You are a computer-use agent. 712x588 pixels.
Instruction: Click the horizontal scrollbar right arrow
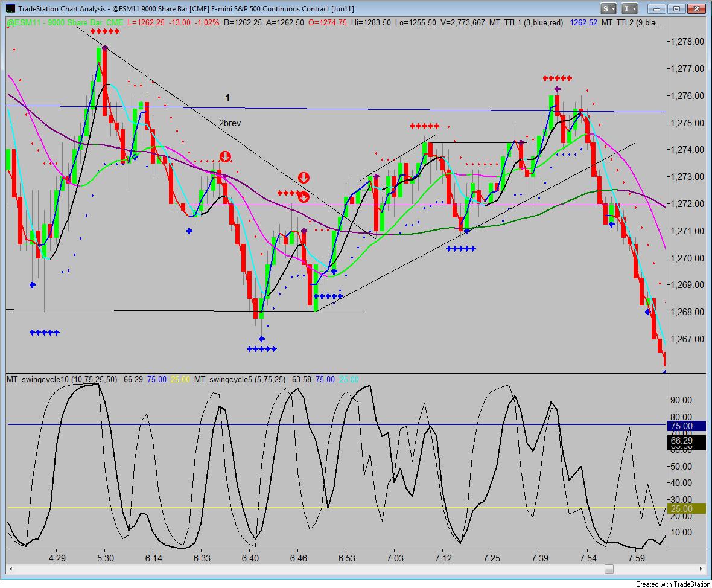pyautogui.click(x=701, y=569)
